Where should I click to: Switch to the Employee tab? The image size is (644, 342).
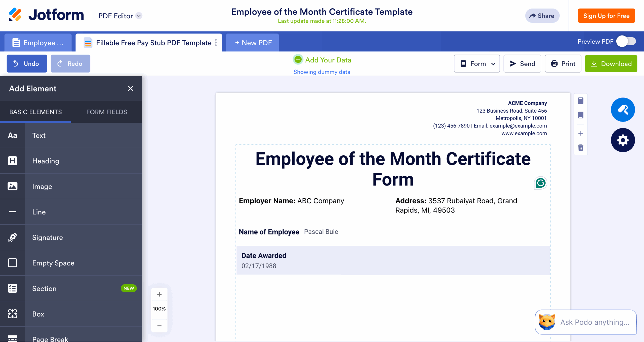click(38, 43)
